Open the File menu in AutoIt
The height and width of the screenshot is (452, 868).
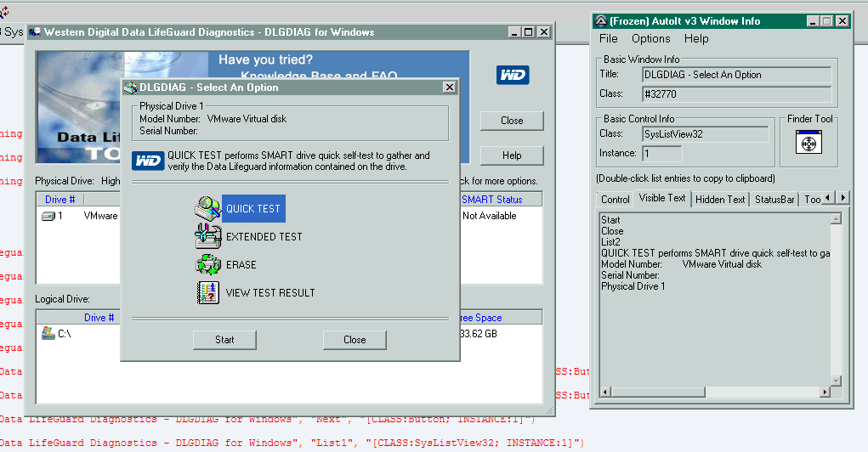pos(609,38)
